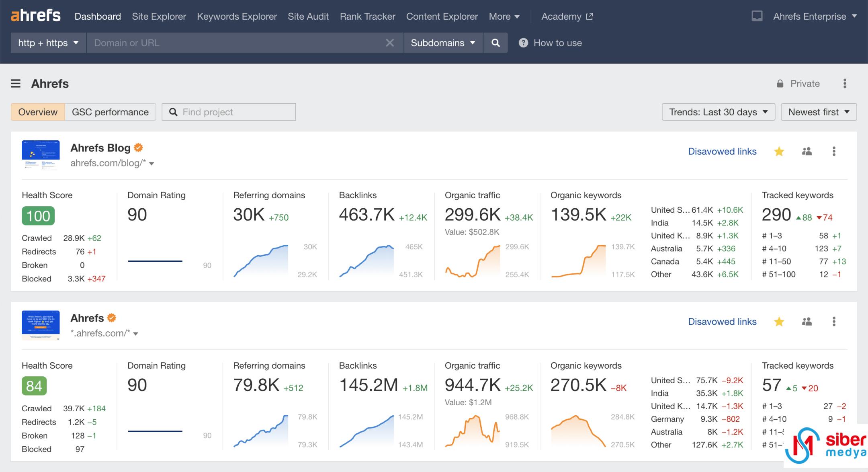Screen dimensions: 868x472
Task: Click Ahrefs Blog Crawled 28.9K value
Action: coord(74,238)
